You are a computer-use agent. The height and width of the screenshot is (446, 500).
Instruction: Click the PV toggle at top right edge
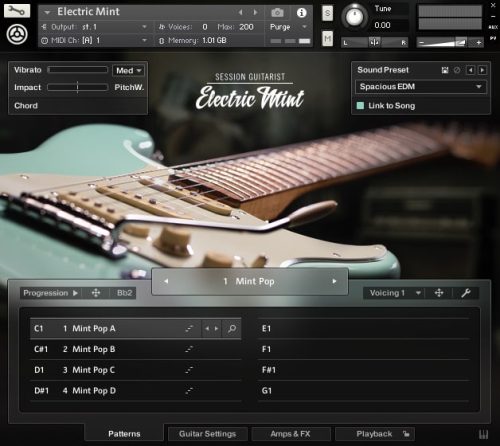point(493,38)
